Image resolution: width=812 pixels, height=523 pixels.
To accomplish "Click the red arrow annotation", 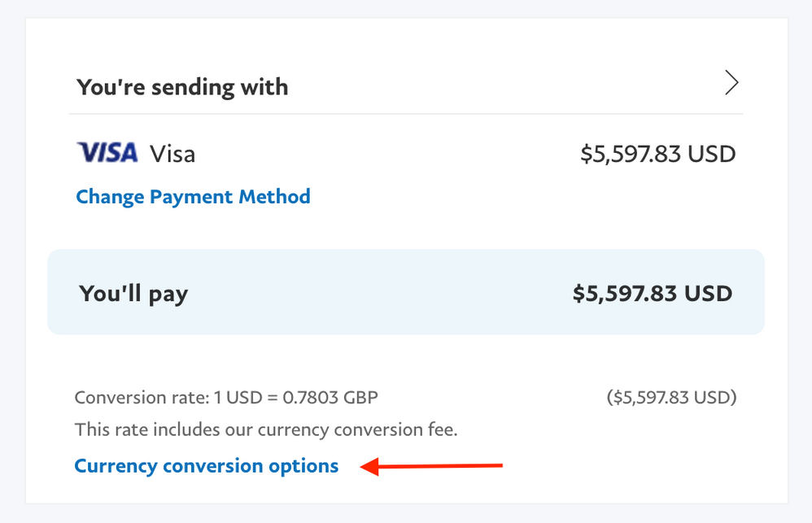I will pos(432,466).
